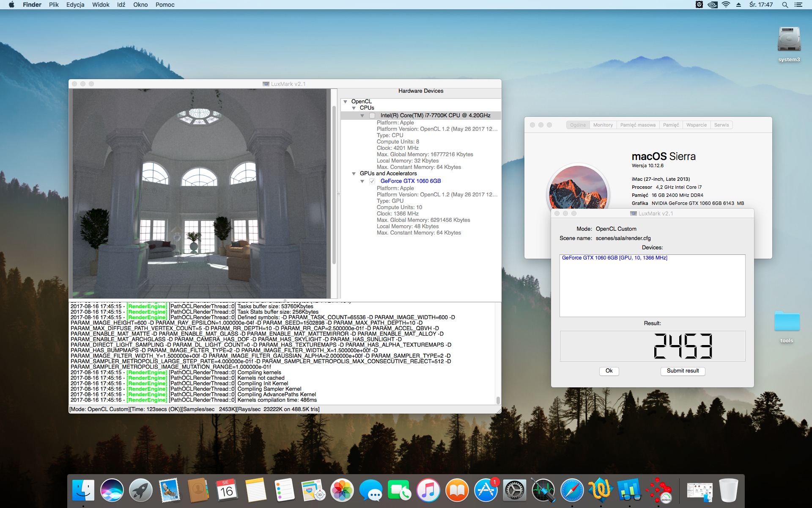Launch Launchpad rocket icon in dock
Image resolution: width=812 pixels, height=508 pixels.
point(141,491)
